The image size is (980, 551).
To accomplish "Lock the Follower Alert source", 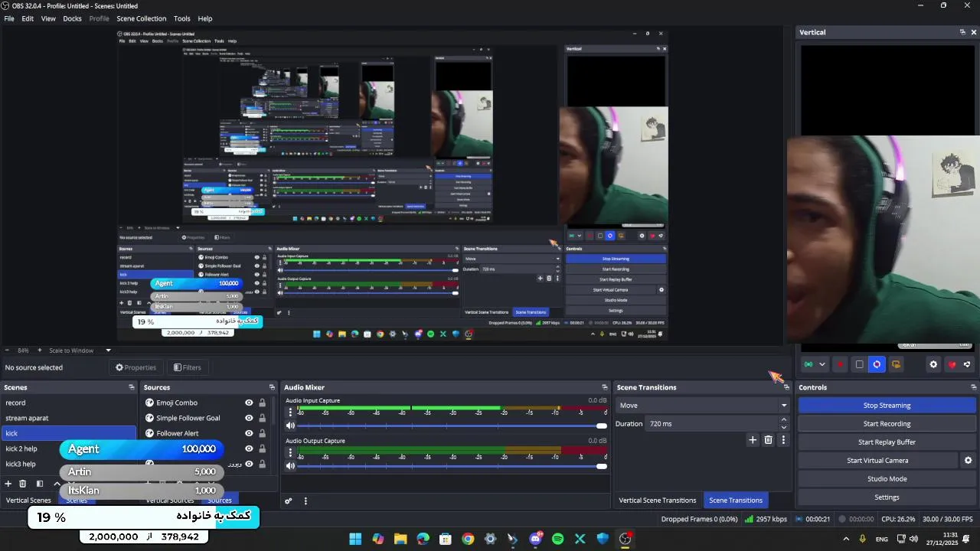I will pos(262,433).
